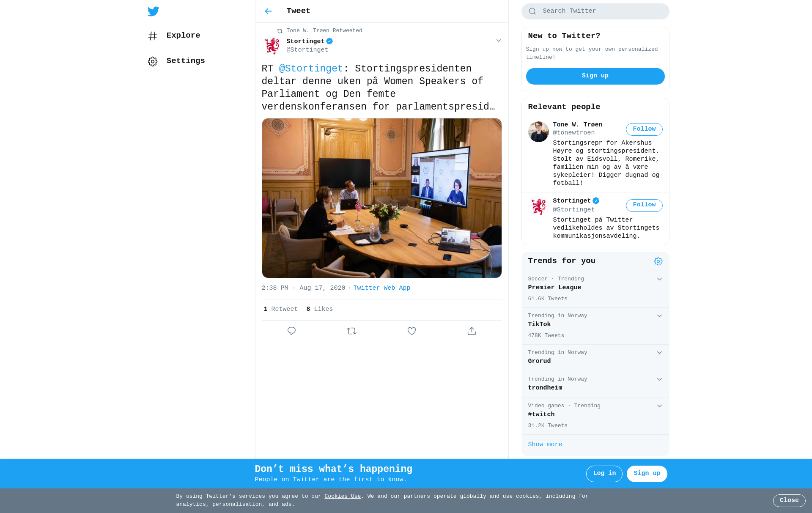The image size is (812, 513).
Task: Click the Search Twitter field
Action: [595, 11]
